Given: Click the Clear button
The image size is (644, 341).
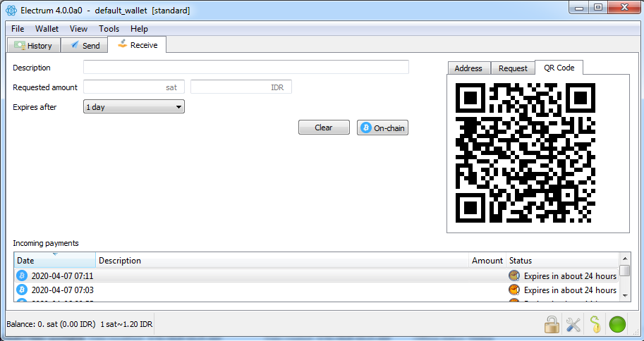Looking at the screenshot, I should [324, 128].
